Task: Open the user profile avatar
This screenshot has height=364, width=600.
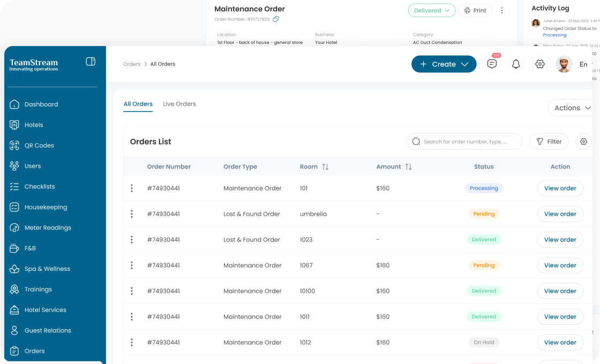Action: point(564,64)
